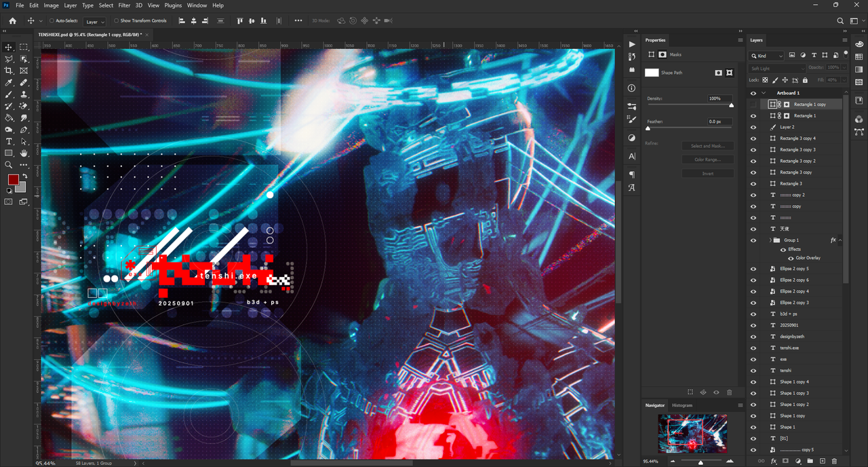Show the Rectangle 1 copy layer
Viewport: 868px width, 467px height.
pyautogui.click(x=753, y=105)
